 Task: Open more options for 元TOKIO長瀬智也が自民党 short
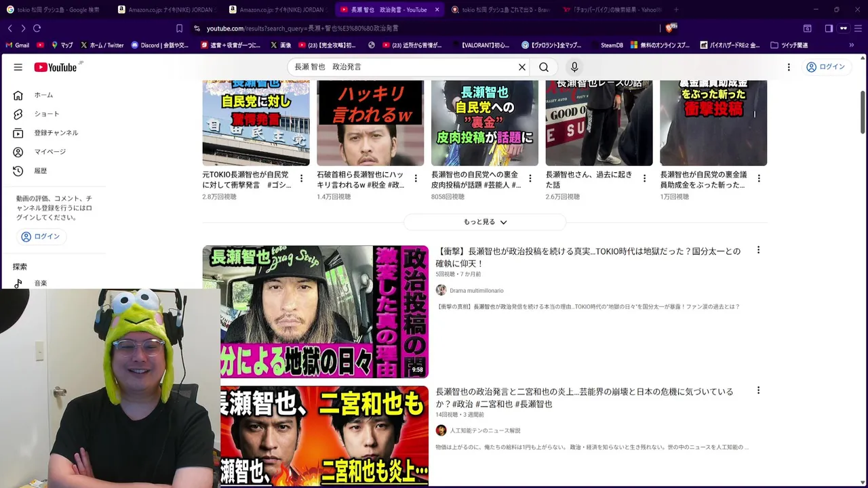[x=301, y=178]
